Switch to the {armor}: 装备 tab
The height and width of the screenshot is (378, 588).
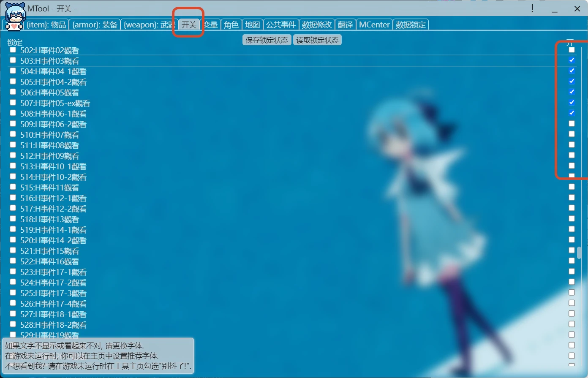[x=95, y=24]
